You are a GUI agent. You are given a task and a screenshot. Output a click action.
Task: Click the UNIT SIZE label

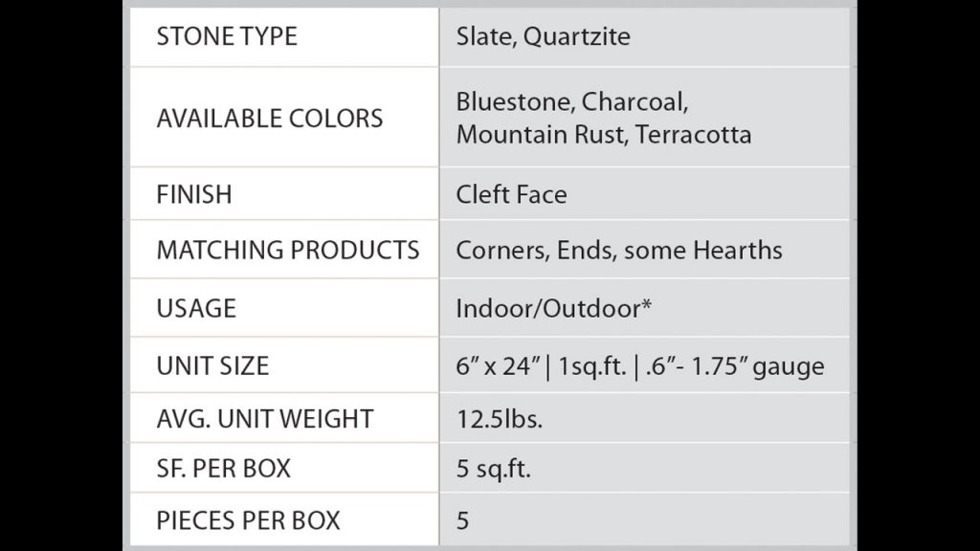212,365
